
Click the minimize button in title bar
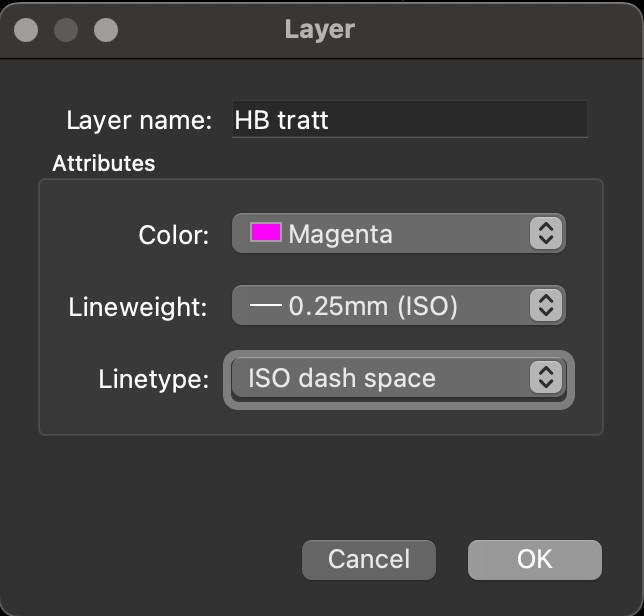66,30
